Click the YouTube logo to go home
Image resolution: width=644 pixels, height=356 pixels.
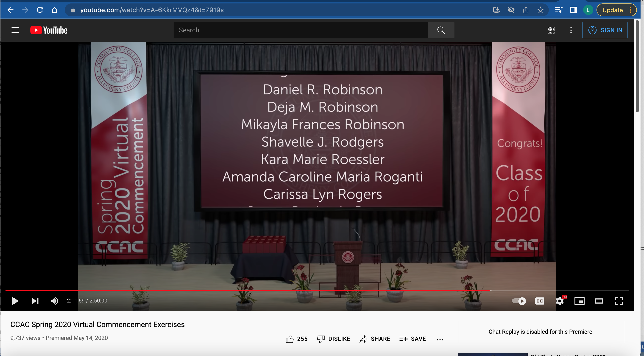49,30
